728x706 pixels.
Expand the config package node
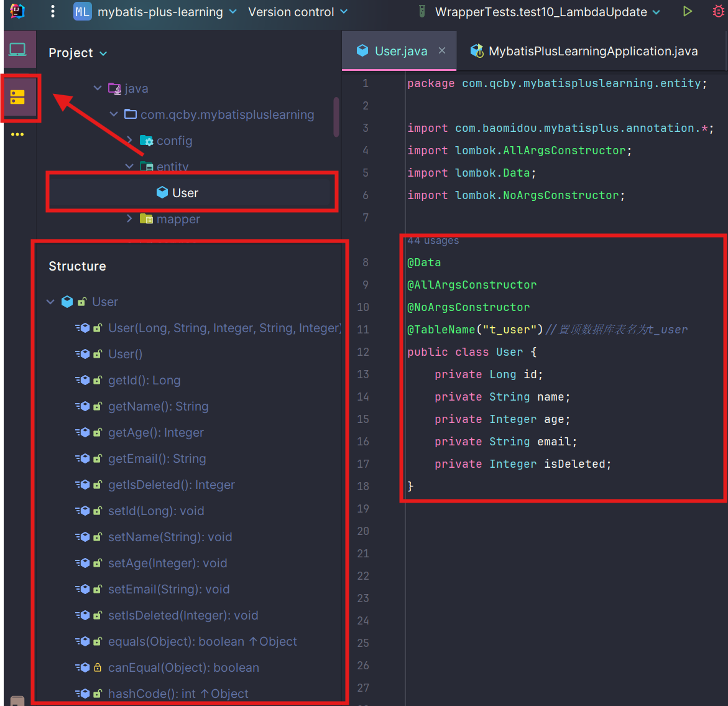click(x=129, y=140)
